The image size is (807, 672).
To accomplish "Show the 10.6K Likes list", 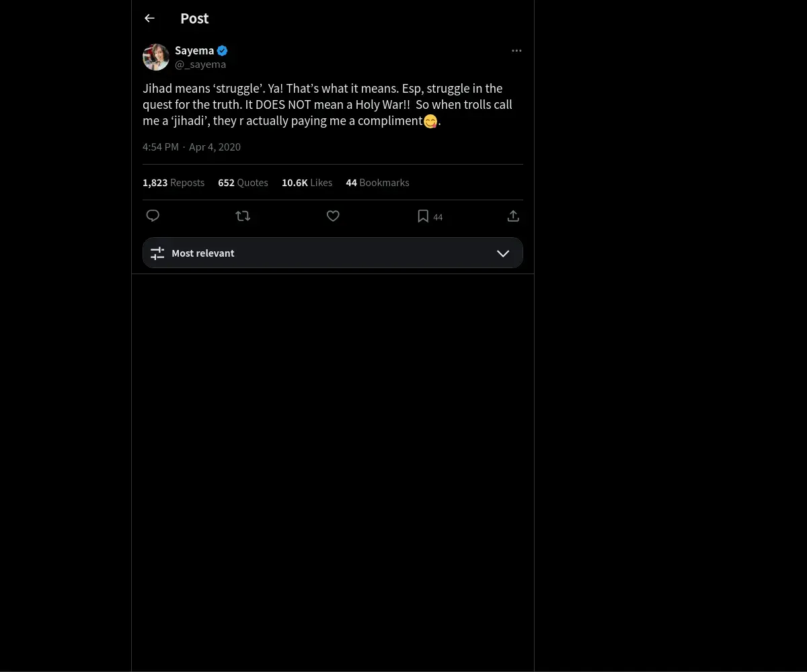I will point(307,183).
